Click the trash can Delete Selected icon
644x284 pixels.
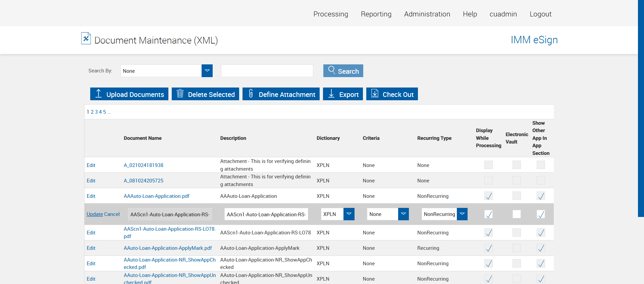pyautogui.click(x=180, y=94)
